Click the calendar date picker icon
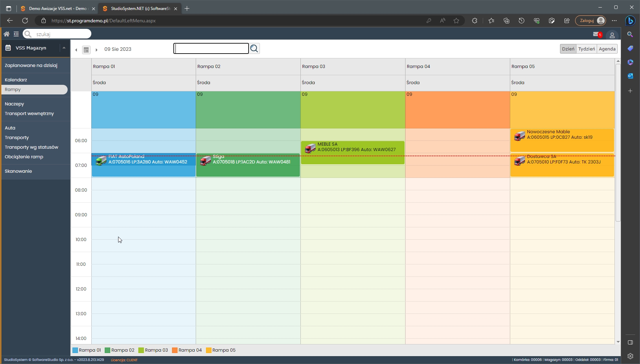This screenshot has height=364, width=640. pyautogui.click(x=86, y=50)
